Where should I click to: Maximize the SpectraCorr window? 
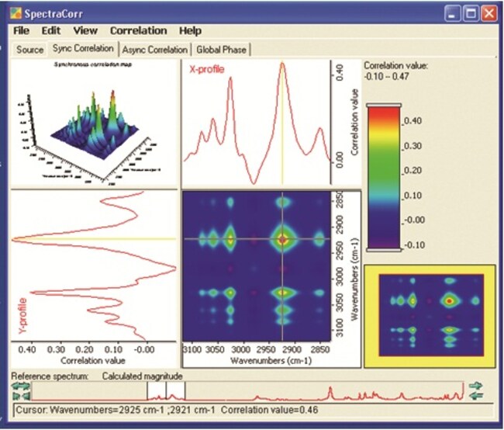pyautogui.click(x=471, y=13)
